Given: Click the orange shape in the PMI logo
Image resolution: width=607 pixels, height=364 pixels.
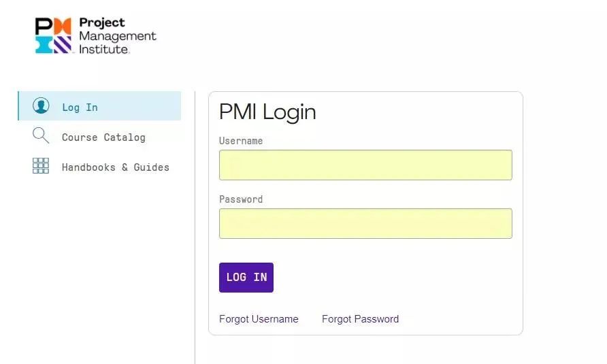Looking at the screenshot, I should 63,26.
